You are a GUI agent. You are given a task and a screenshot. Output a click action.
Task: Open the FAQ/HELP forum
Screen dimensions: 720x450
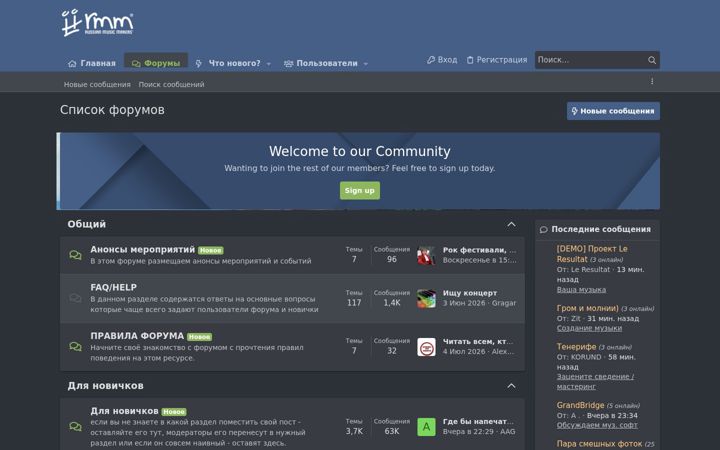tap(113, 287)
